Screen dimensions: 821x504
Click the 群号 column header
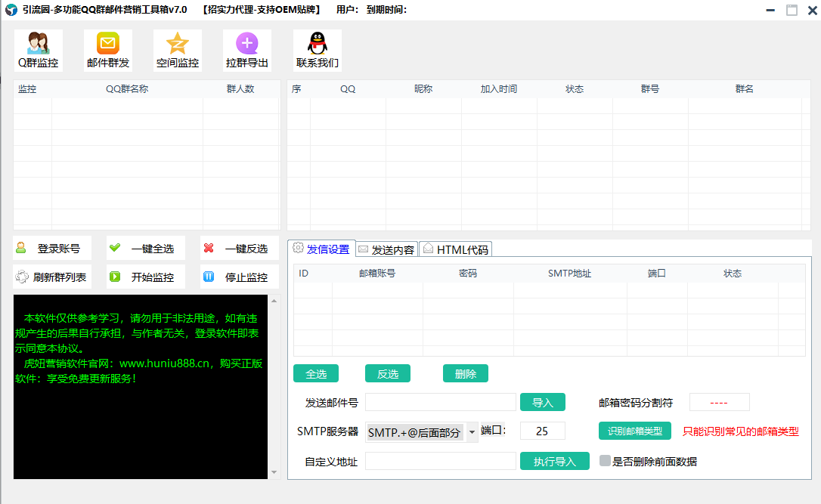[x=650, y=89]
